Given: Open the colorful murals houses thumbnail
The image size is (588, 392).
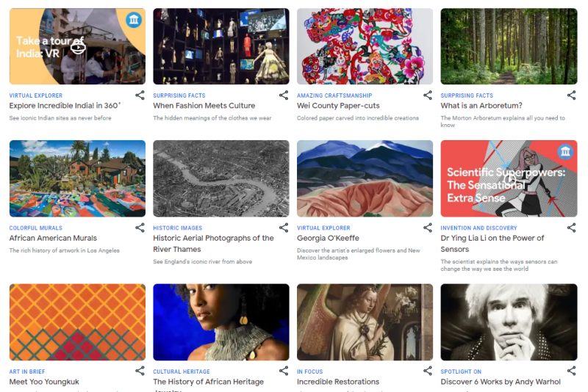Looking at the screenshot, I should (x=77, y=178).
